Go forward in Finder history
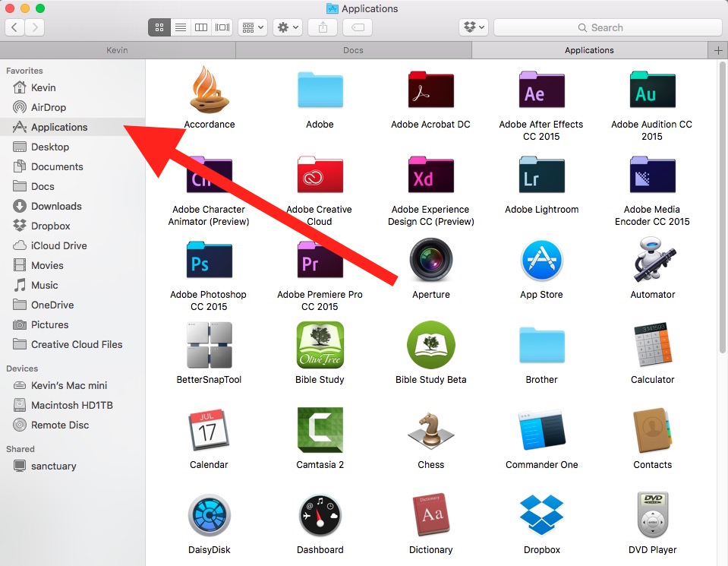Screen dimensions: 728x566 (35, 27)
